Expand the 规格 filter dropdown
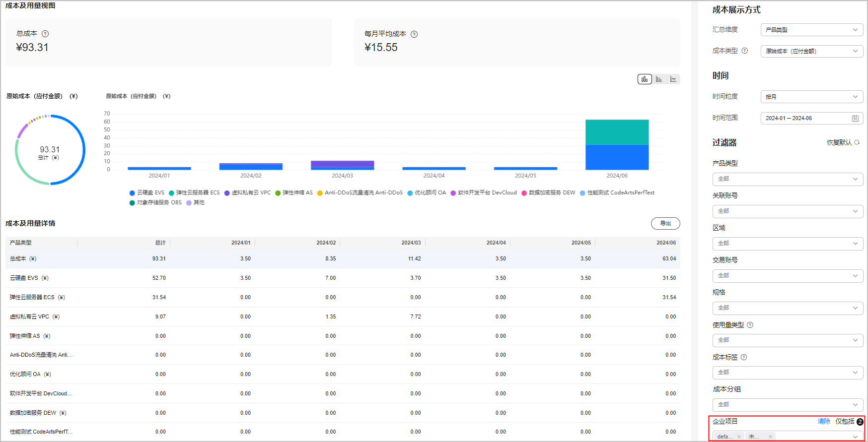Screen dimensions: 868x442 click(x=788, y=308)
